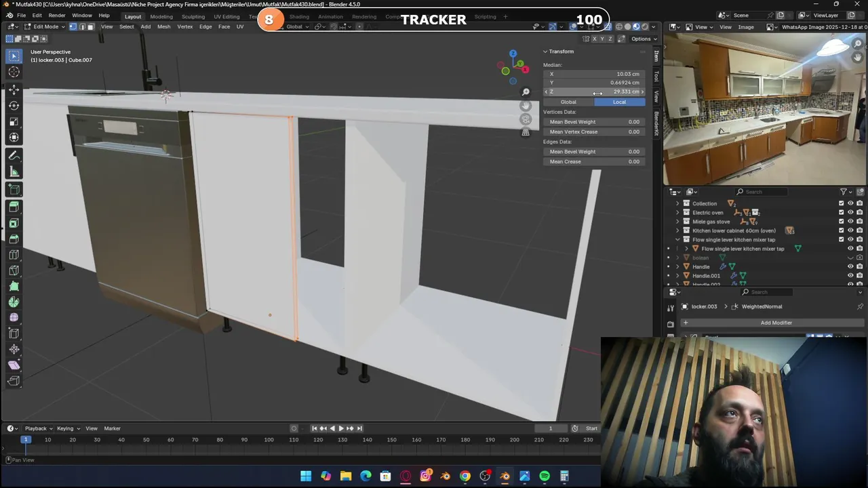The image size is (868, 488).
Task: Select the Shrink/Fatten tool
Action: (x=14, y=349)
